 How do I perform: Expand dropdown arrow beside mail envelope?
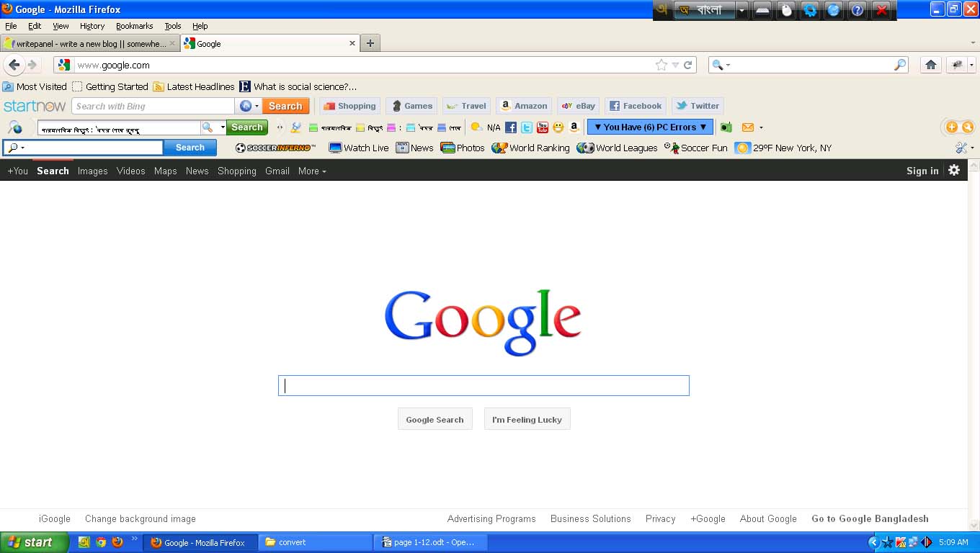(761, 128)
